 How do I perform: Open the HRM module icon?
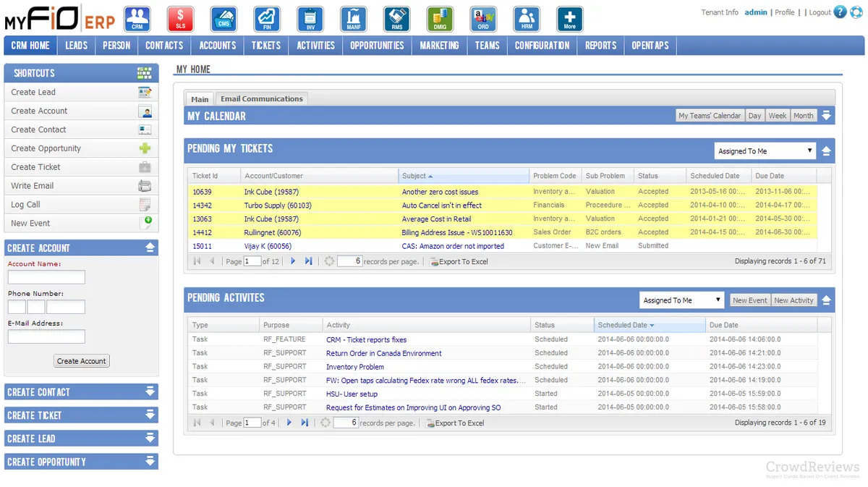527,19
